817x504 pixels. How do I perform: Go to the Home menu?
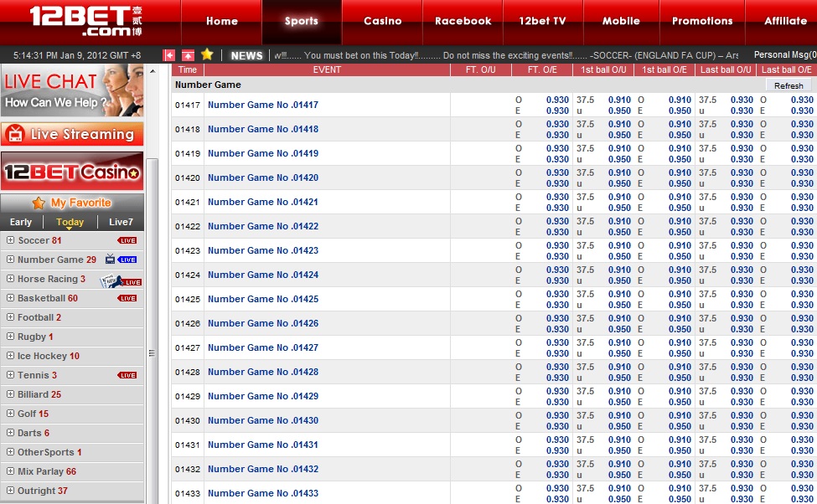(221, 21)
